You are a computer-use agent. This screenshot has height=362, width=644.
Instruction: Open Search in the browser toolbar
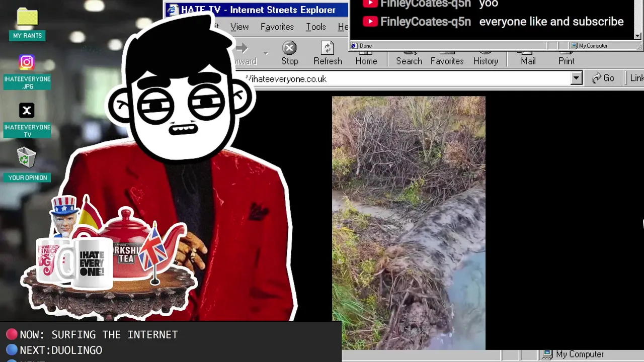pyautogui.click(x=409, y=57)
